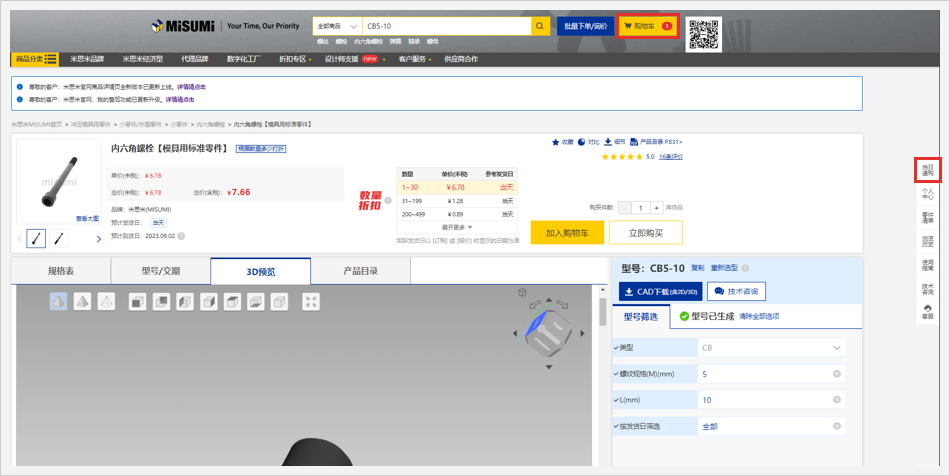Viewport: 950px width, 476px height.
Task: Expand the 类型 CB dropdown
Action: click(x=837, y=348)
